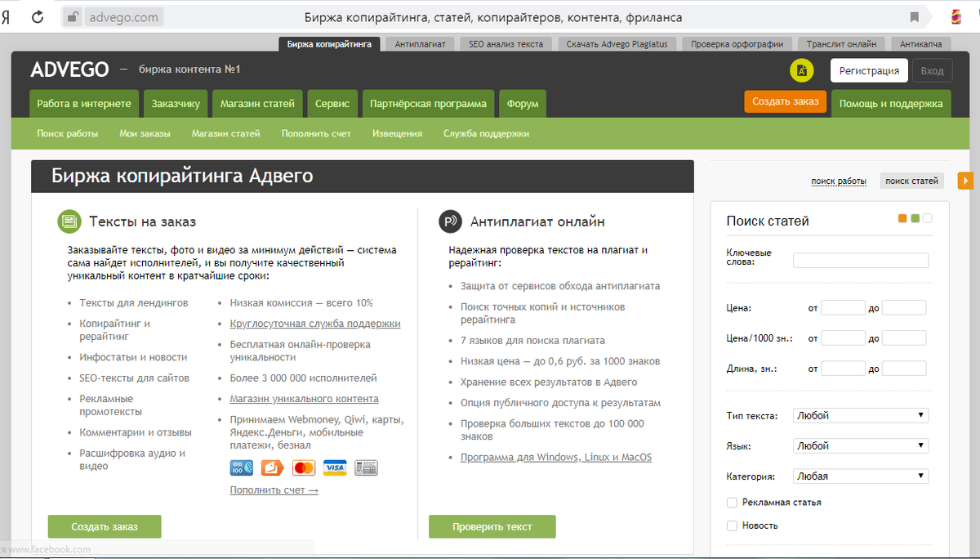Click the 'Регистрация' button

[x=869, y=71]
